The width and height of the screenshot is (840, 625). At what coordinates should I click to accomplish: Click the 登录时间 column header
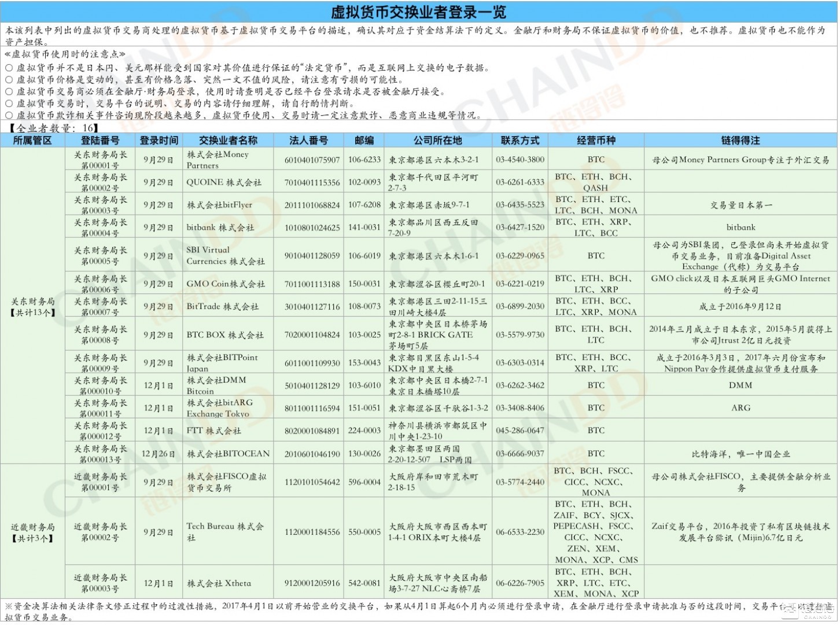[159, 141]
